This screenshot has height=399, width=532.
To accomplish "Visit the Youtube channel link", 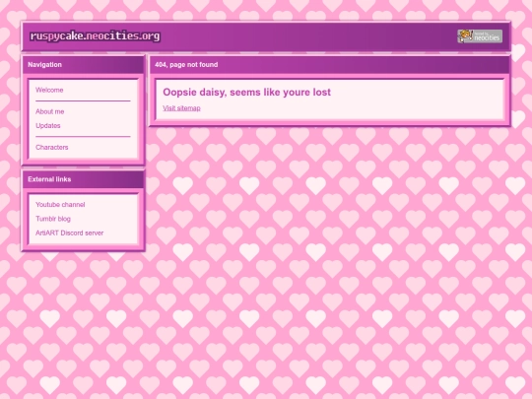I will tap(60, 205).
